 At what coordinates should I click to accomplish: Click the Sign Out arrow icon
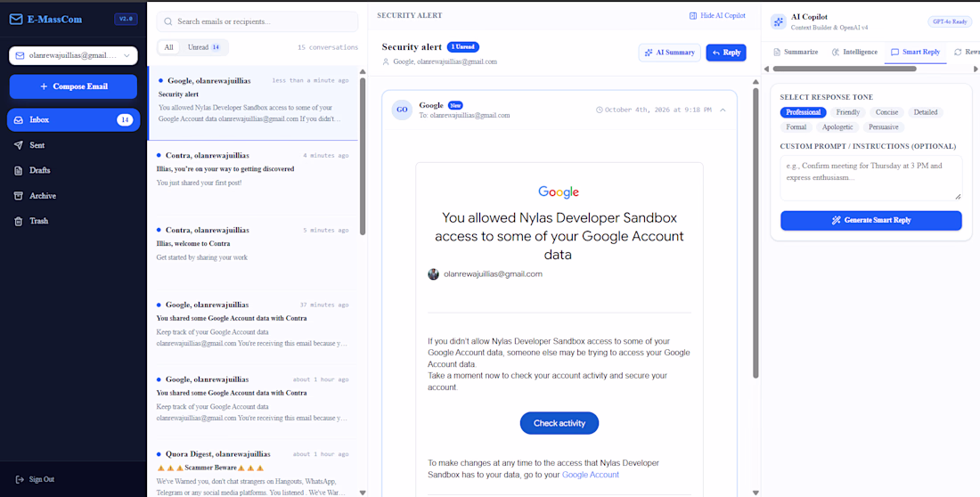20,479
